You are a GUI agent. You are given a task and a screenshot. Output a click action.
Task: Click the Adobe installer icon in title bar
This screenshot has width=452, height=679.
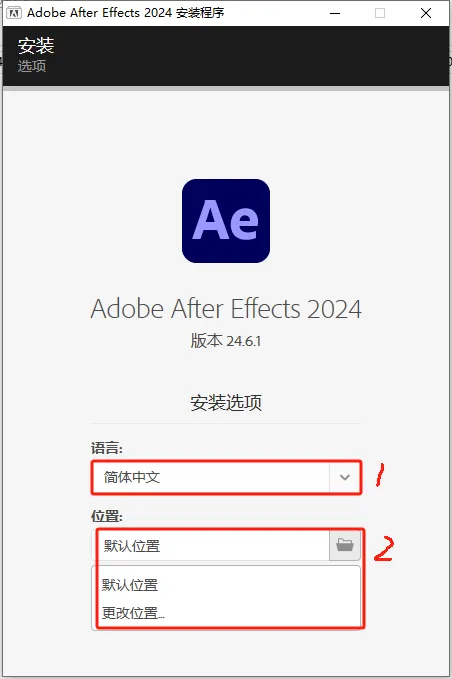(x=13, y=13)
